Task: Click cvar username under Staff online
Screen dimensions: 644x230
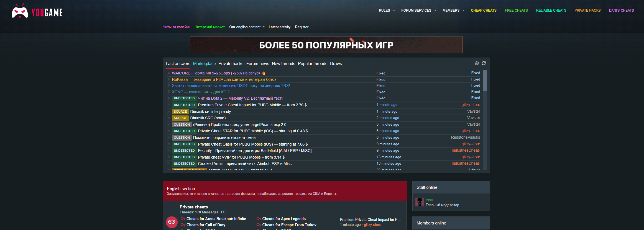Action: 430,200
